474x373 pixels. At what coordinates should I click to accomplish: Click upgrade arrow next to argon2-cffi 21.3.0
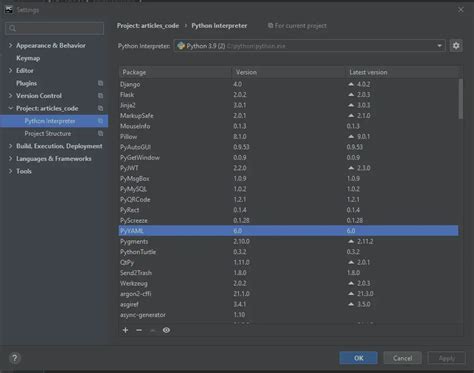351,294
